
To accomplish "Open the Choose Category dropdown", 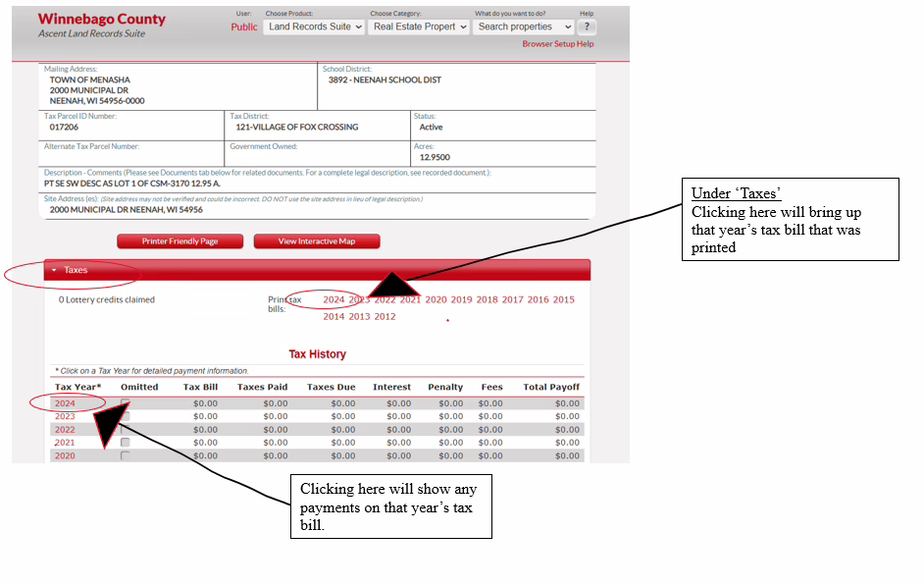I will tap(419, 27).
